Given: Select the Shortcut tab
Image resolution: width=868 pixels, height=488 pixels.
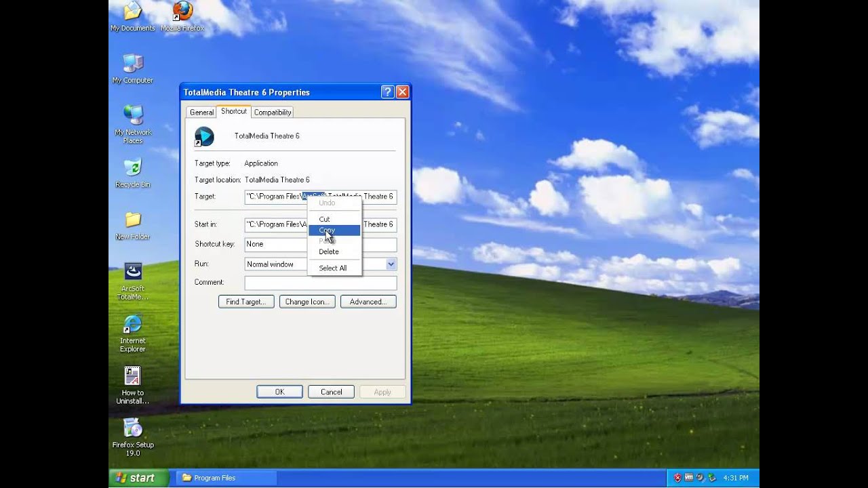Looking at the screenshot, I should point(234,111).
